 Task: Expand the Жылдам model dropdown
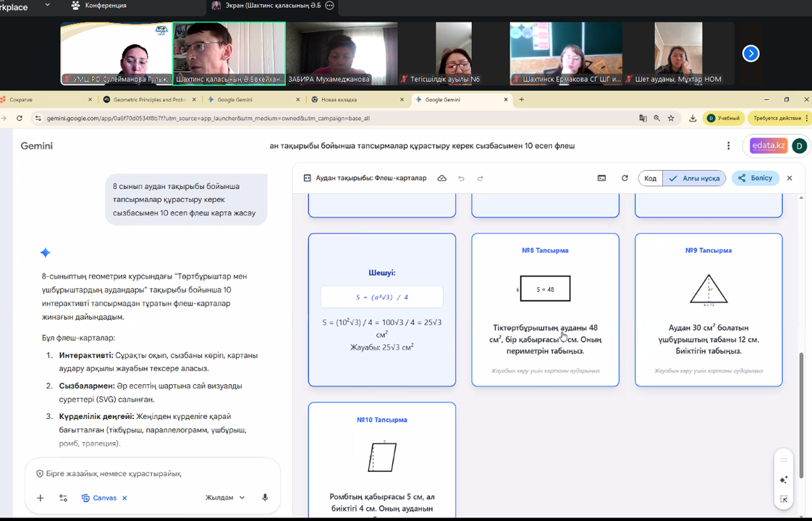tap(225, 498)
